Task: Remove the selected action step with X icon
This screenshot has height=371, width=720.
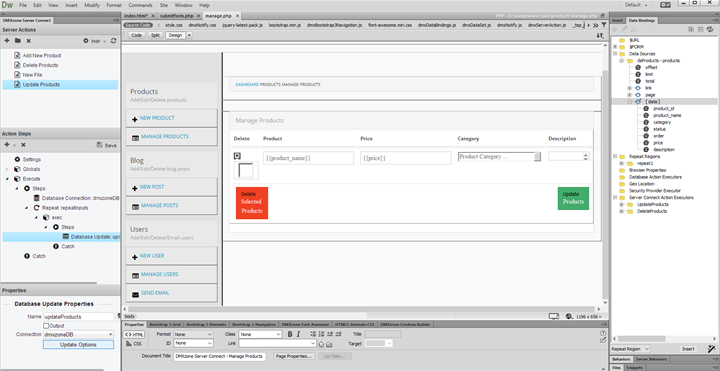Action: (x=23, y=145)
